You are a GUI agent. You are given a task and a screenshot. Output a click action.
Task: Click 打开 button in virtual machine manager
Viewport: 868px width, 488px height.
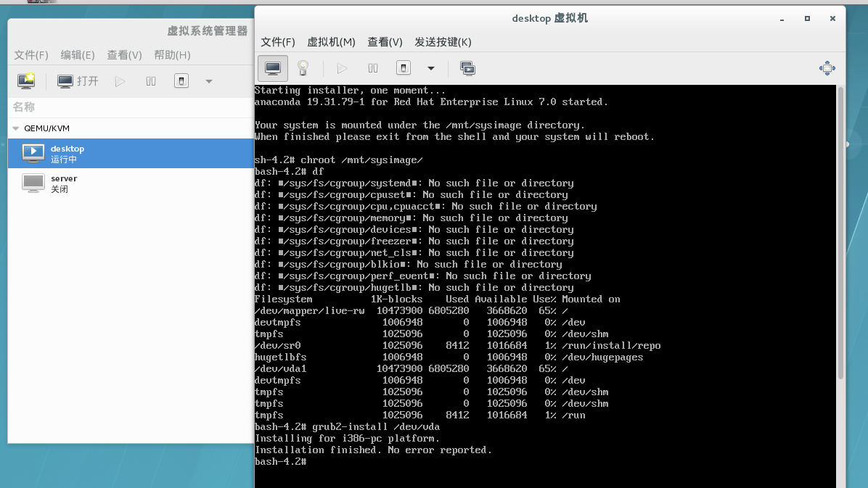pyautogui.click(x=78, y=81)
